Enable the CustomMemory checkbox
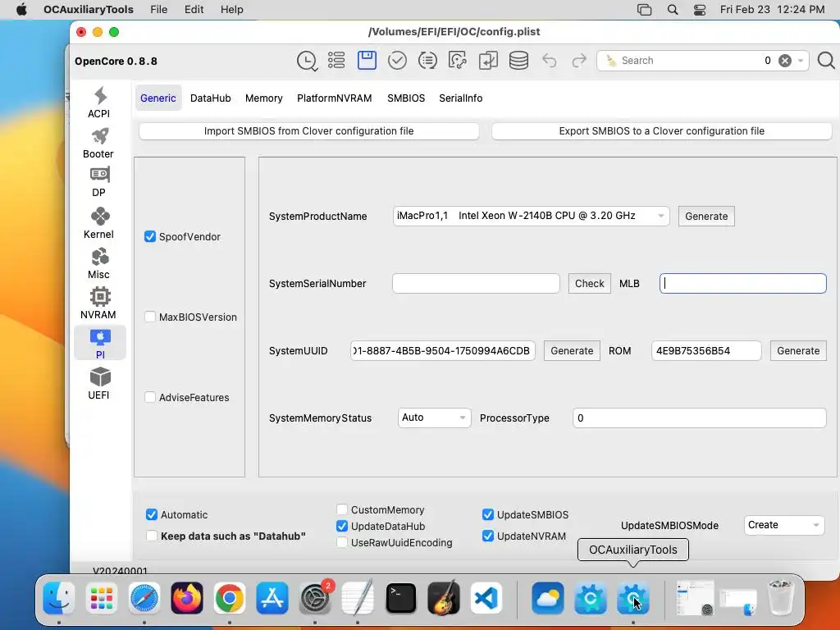The height and width of the screenshot is (630, 840). (x=342, y=509)
